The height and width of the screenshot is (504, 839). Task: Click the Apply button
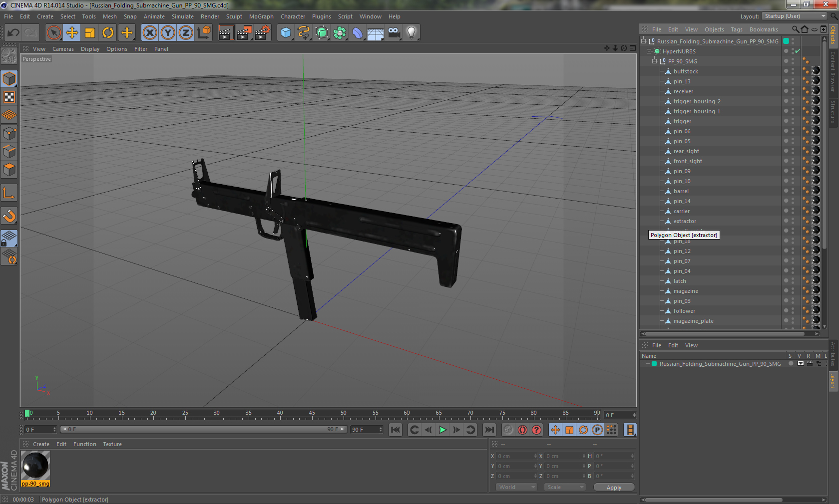pos(614,488)
